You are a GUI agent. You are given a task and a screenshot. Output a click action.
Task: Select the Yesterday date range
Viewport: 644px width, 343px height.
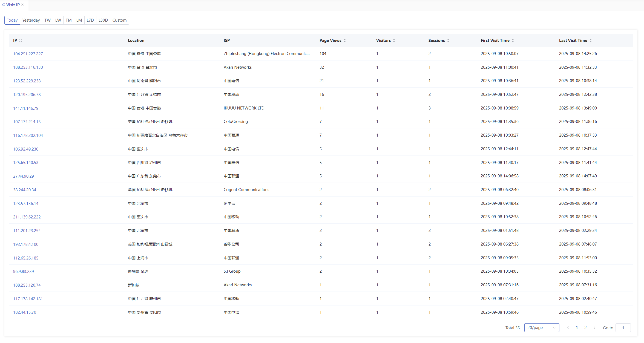point(31,20)
